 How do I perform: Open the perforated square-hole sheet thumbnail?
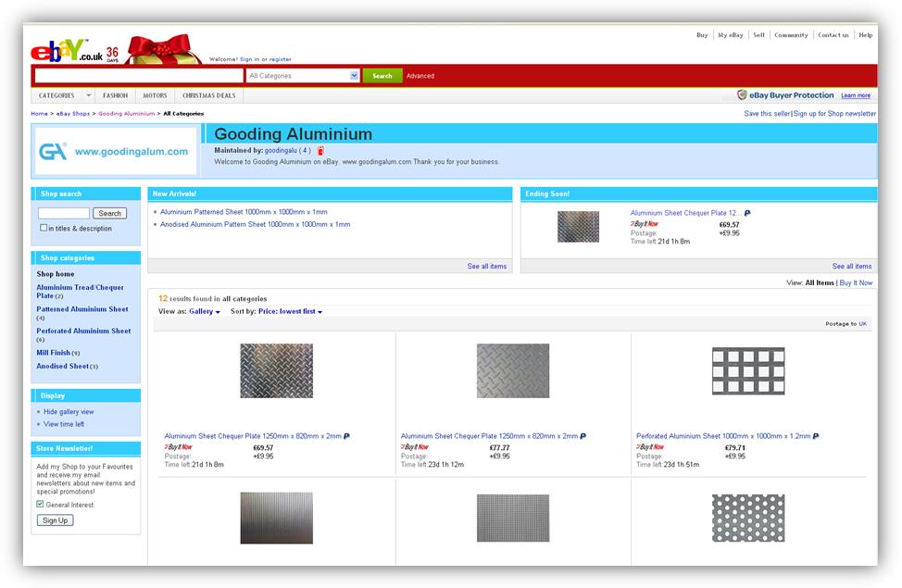tap(748, 370)
